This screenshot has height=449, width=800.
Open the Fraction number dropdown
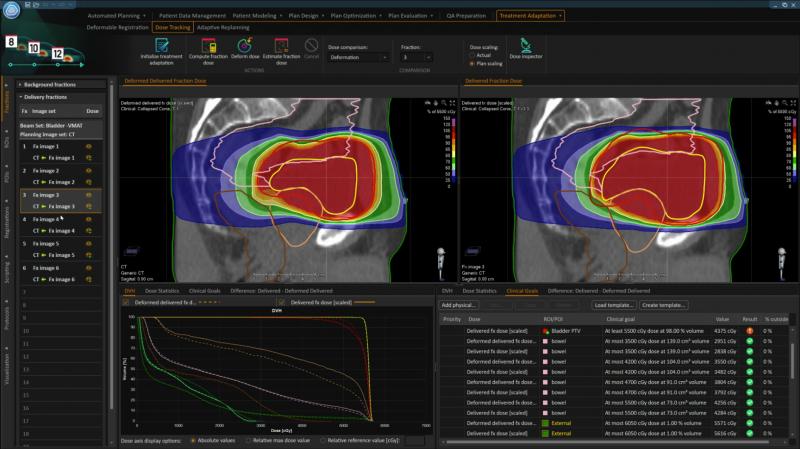[x=414, y=57]
